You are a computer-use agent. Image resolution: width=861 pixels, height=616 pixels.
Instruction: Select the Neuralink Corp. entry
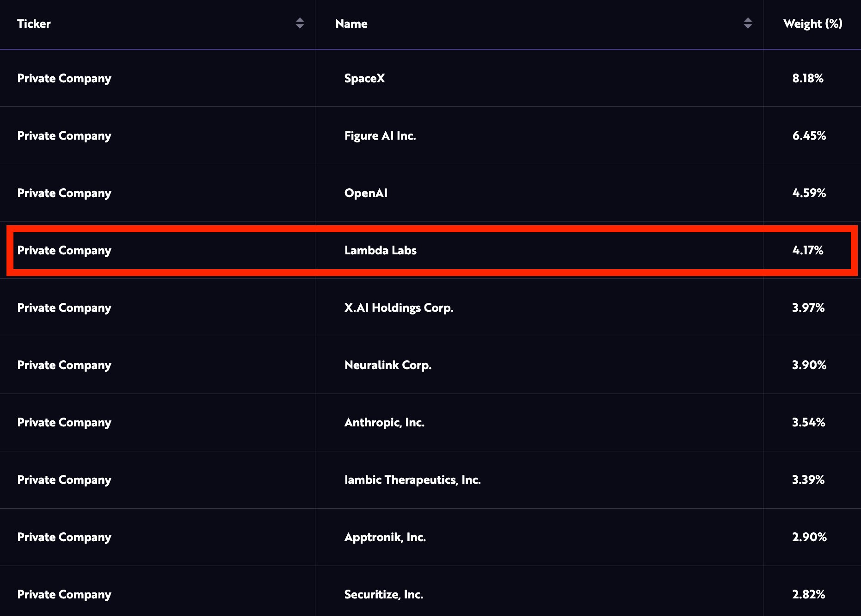point(387,365)
